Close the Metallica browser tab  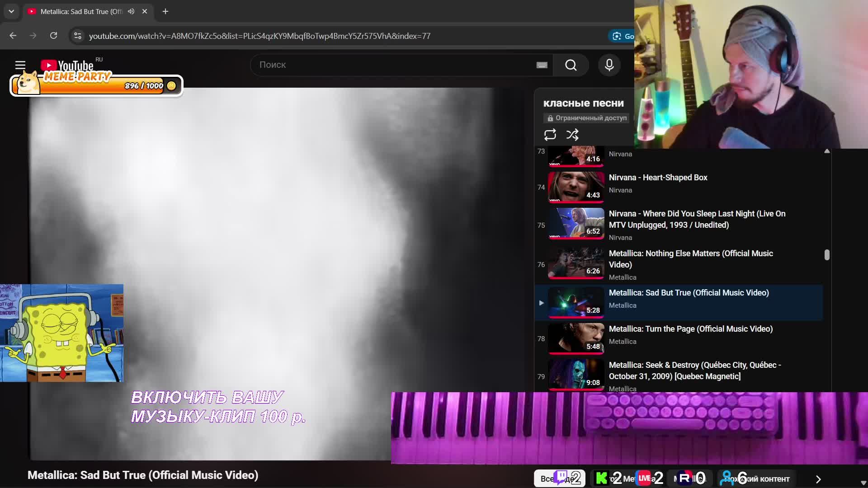tap(145, 11)
